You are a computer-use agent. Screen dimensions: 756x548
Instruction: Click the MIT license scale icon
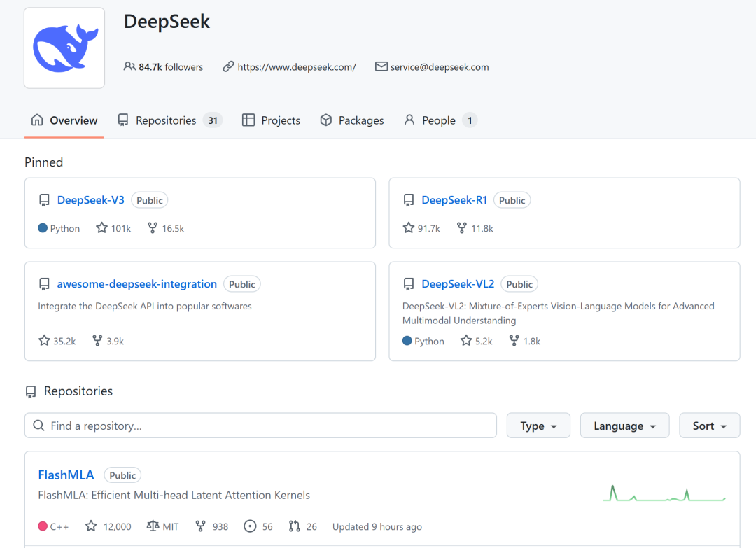(x=153, y=526)
